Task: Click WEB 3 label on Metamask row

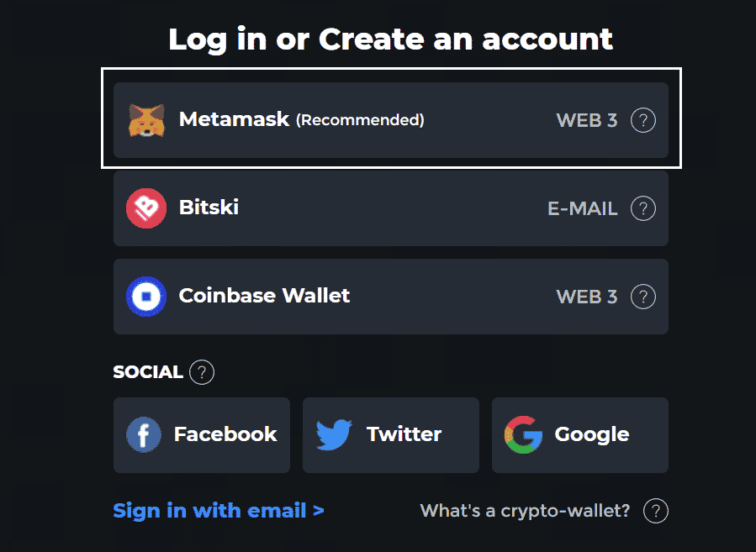Action: (587, 120)
